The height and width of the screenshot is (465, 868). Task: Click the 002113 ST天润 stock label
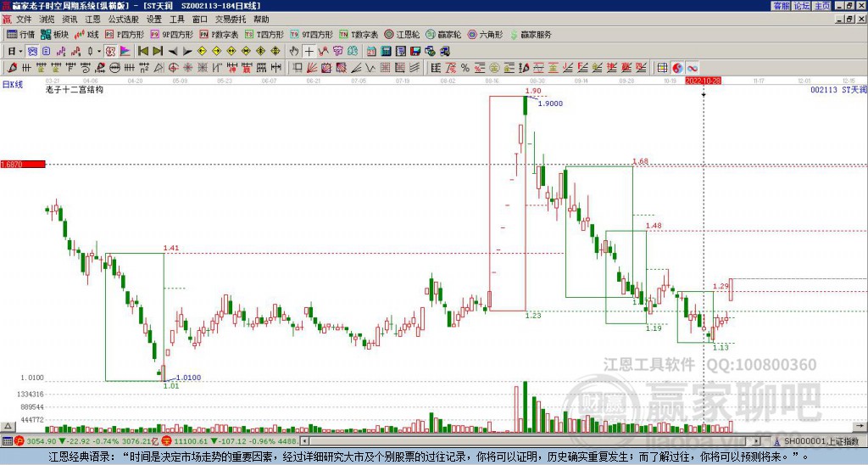coord(838,89)
